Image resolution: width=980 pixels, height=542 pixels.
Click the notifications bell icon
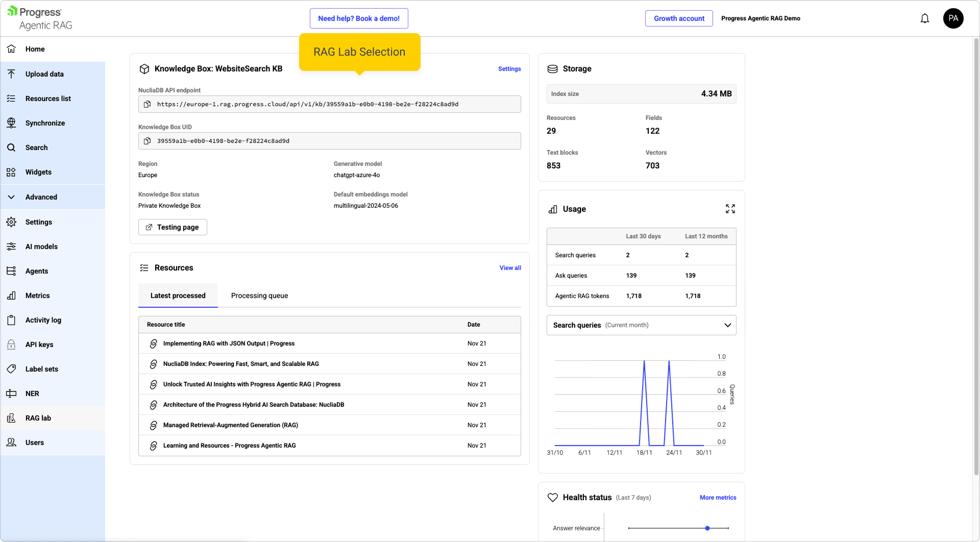click(924, 18)
